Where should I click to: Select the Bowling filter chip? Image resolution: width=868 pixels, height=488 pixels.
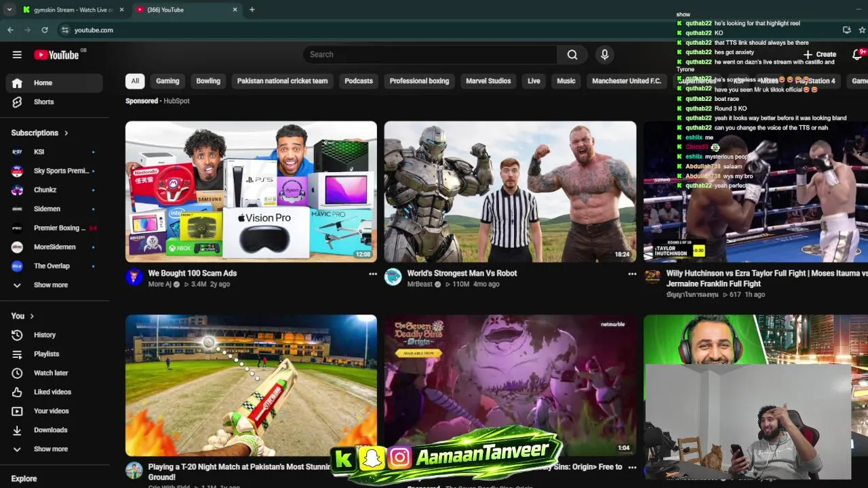click(208, 81)
